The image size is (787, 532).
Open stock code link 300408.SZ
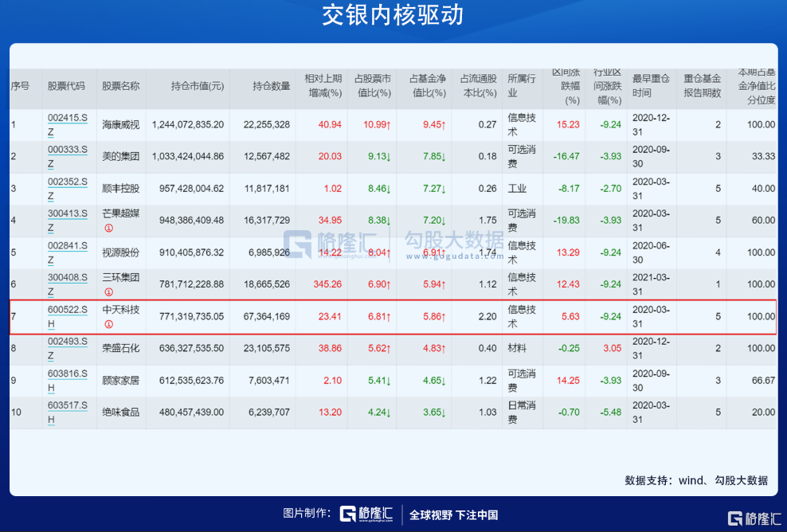tap(67, 284)
